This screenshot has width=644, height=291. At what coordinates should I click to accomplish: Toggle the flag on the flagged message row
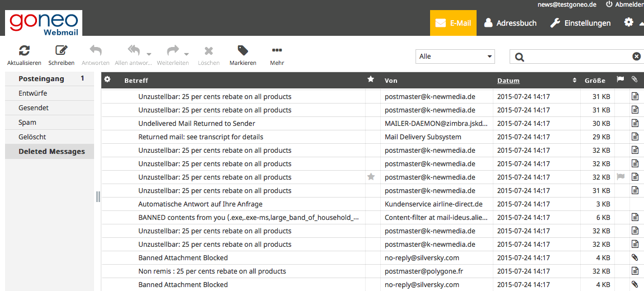(620, 177)
